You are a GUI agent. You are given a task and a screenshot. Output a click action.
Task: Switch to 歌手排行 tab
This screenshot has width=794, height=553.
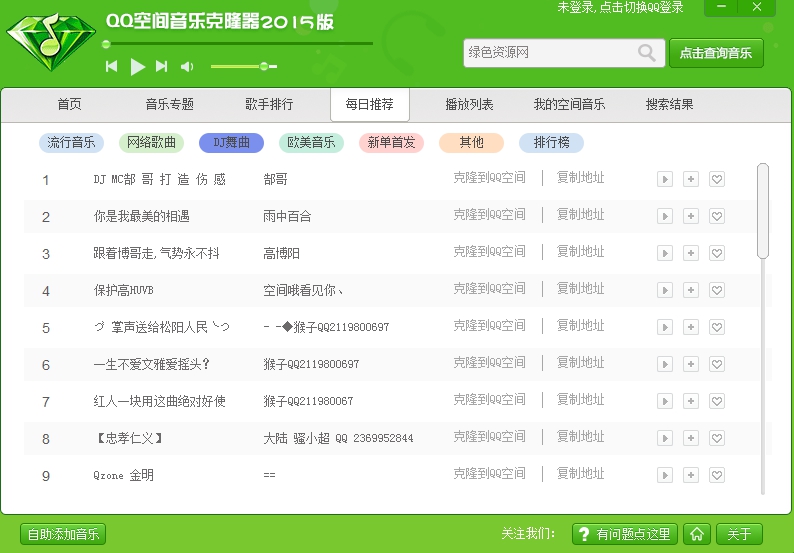coord(269,104)
